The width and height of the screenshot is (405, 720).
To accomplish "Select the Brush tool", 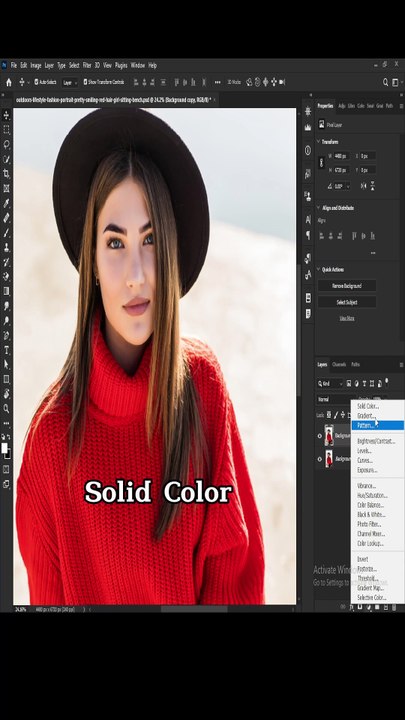I will tap(6, 232).
